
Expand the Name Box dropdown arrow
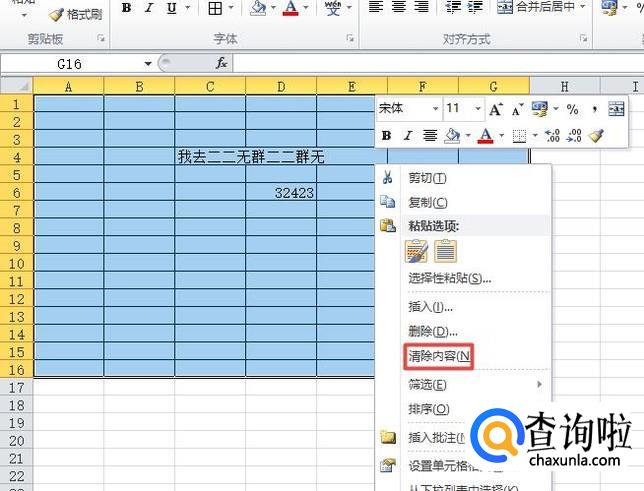(x=149, y=63)
